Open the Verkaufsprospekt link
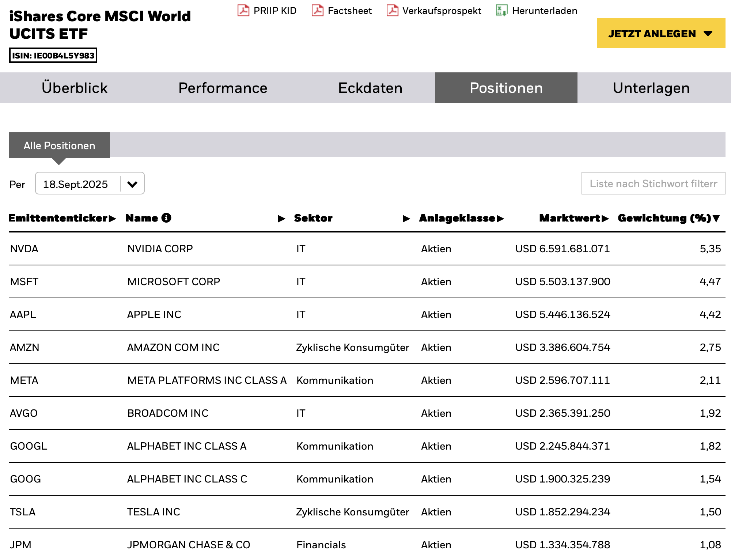 (x=441, y=11)
